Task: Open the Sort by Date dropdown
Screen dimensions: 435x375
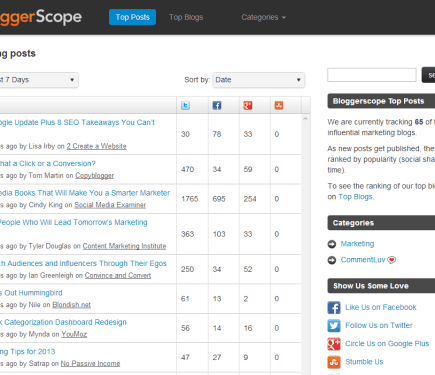Action: coord(258,80)
